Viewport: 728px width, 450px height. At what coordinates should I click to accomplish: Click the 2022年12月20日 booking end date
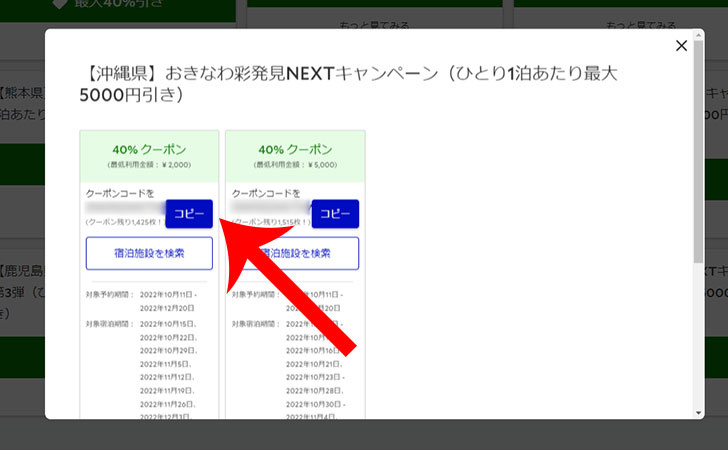pyautogui.click(x=167, y=308)
